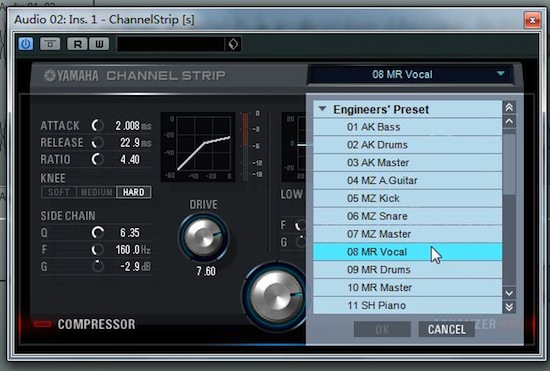Click the equalizer LOW band F knob

tap(300, 225)
